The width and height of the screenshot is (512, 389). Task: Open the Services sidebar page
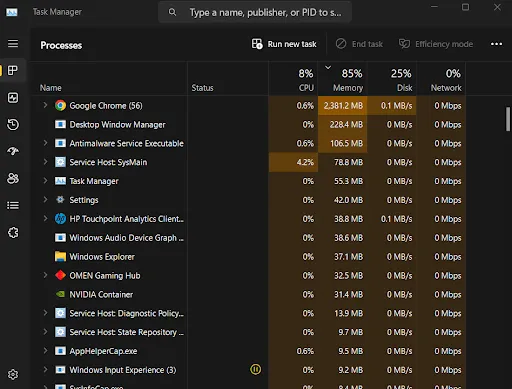coord(13,232)
